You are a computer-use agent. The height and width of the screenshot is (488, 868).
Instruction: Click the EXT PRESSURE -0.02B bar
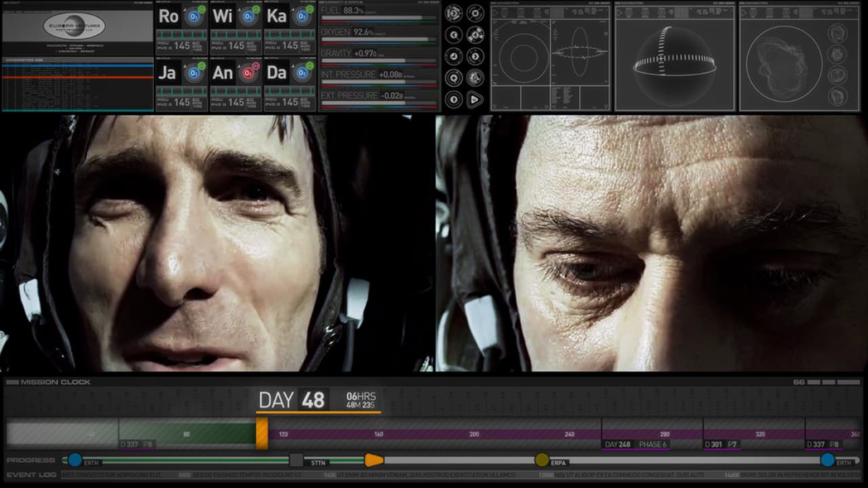coord(379,103)
